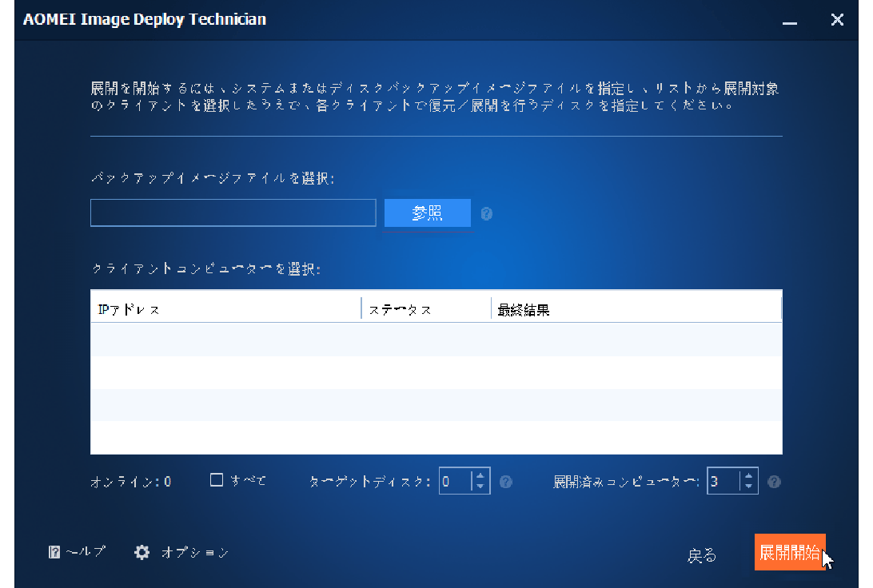Increase 展開済みコンピューター count with up arrow
Viewport: 873px width, 588px height.
(749, 475)
